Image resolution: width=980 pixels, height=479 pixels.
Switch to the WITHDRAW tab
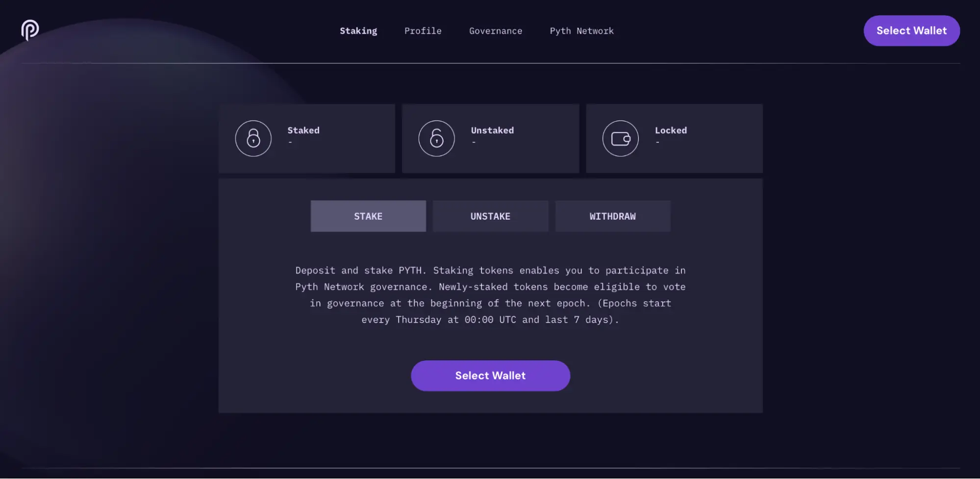point(612,216)
